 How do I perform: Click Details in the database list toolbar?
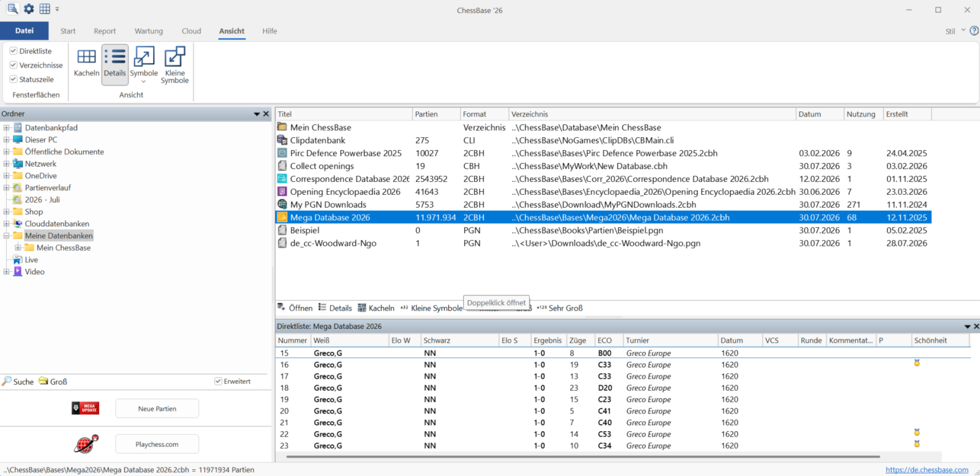[335, 308]
